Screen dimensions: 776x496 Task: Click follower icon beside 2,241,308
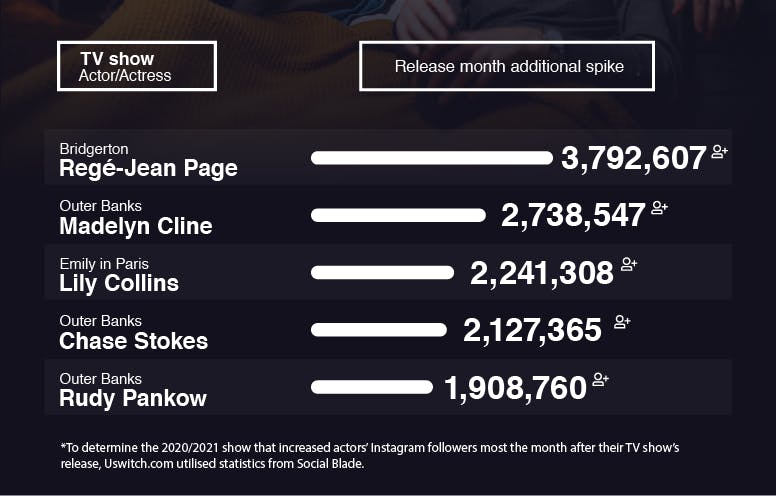[629, 265]
